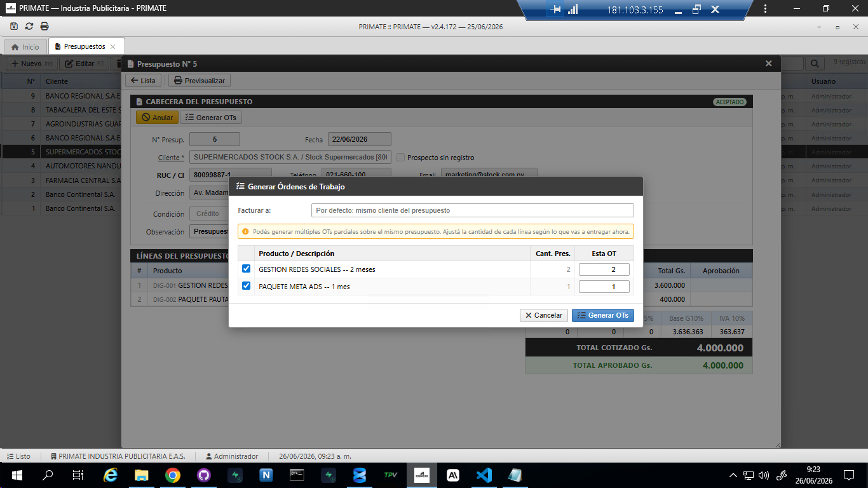Pin the remote desktop connection bar
868x488 pixels.
coord(557,10)
